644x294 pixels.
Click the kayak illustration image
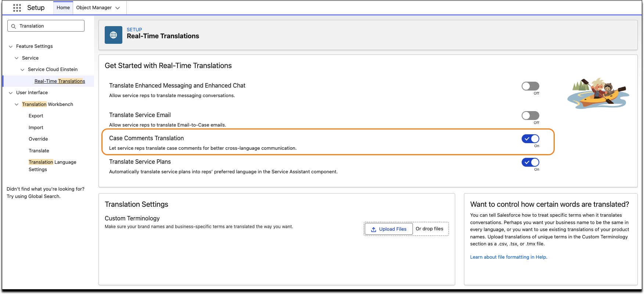pyautogui.click(x=598, y=93)
